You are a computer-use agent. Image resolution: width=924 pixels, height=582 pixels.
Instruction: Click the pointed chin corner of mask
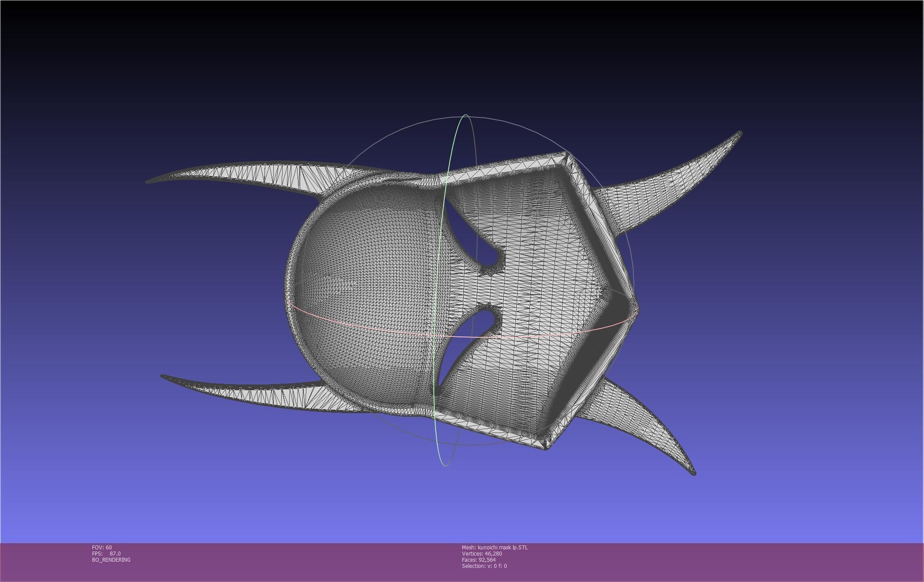(637, 309)
